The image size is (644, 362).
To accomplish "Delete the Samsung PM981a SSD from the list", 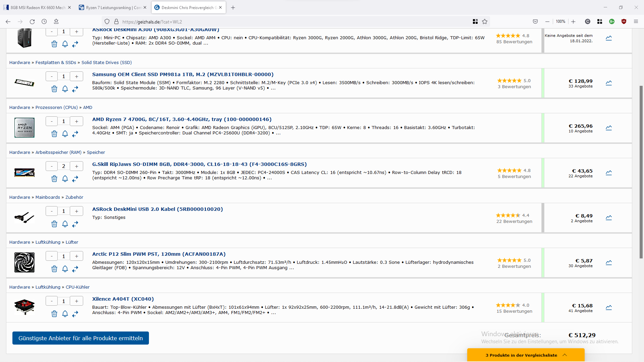I will click(54, 89).
